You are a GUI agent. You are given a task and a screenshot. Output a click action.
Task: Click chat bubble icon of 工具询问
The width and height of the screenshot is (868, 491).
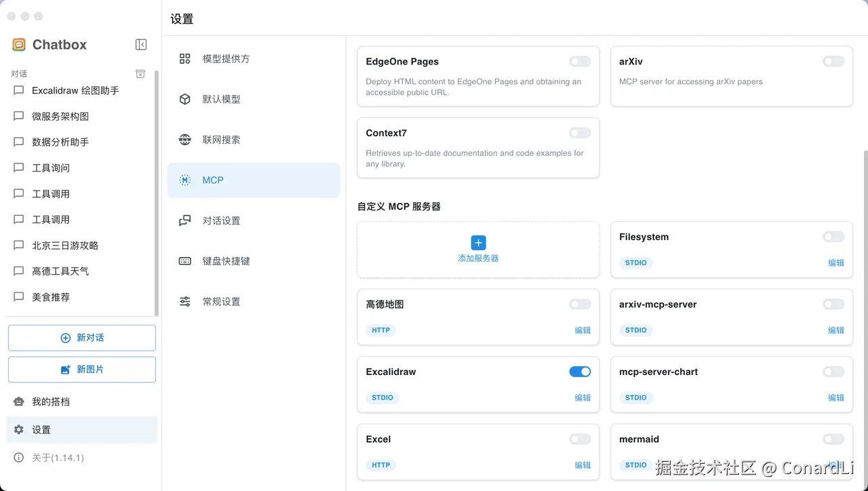coord(19,168)
